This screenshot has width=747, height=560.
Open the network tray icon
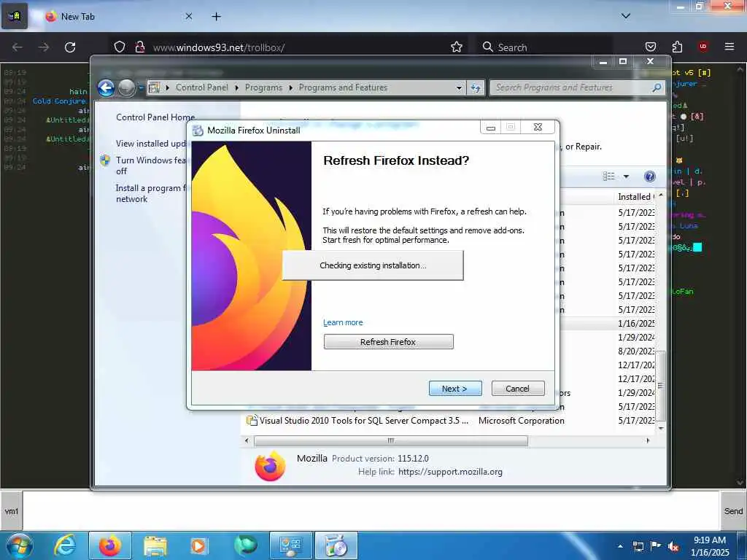coord(638,547)
